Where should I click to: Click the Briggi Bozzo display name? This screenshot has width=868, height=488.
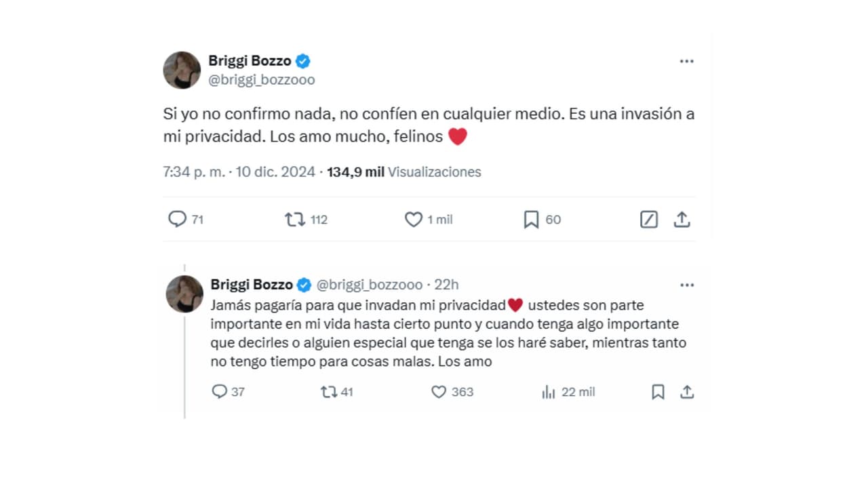251,60
